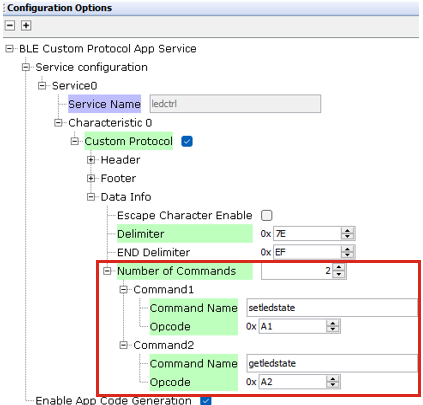
Task: Toggle Enable App Code Generation checkbox
Action: [206, 400]
